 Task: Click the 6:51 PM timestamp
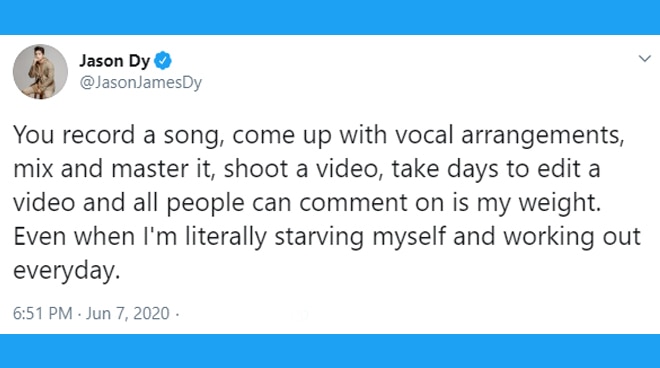[43, 314]
